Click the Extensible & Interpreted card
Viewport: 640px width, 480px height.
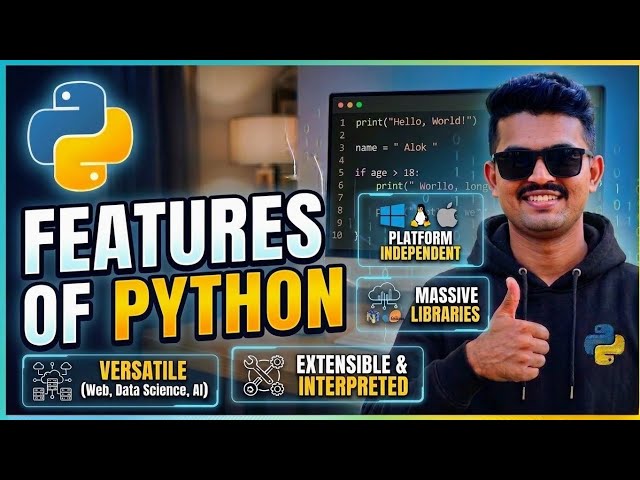327,376
